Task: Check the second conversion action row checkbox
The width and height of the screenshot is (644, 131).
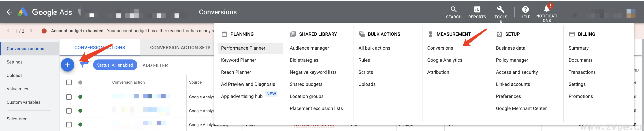Action: click(69, 111)
